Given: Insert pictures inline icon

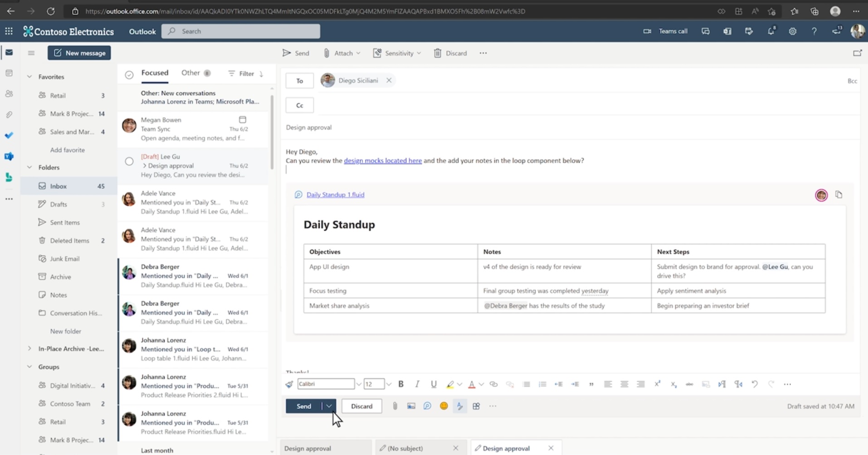Looking at the screenshot, I should (x=411, y=406).
